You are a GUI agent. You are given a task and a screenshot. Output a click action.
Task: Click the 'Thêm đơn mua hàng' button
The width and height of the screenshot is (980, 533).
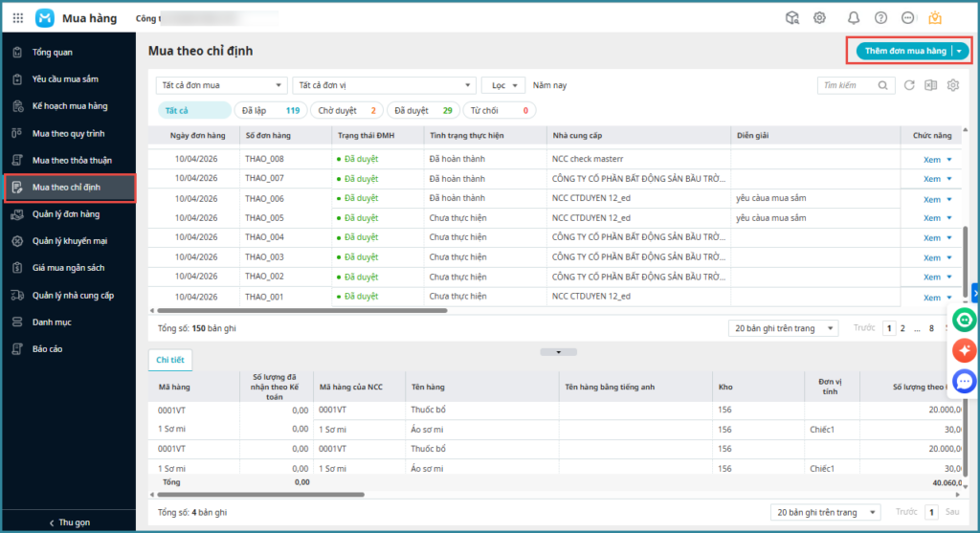(904, 51)
